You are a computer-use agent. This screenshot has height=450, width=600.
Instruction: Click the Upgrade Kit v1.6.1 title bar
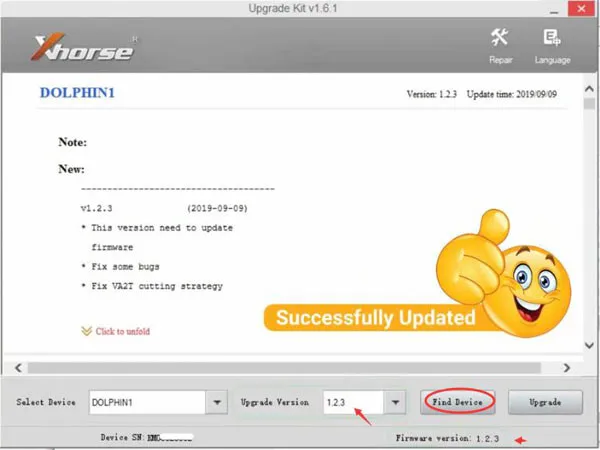tap(293, 8)
